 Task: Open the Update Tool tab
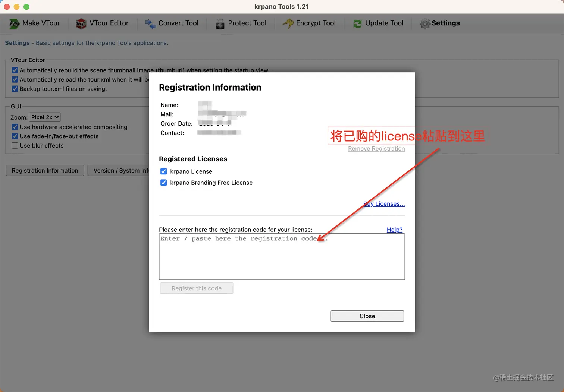point(378,23)
